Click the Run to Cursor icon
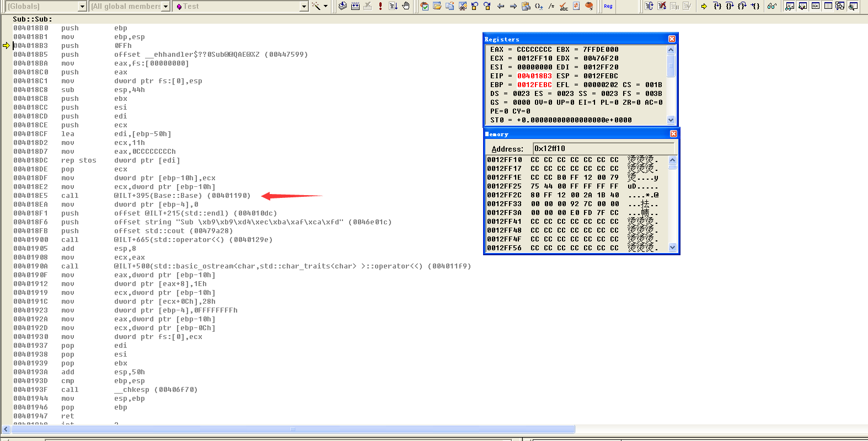This screenshot has height=441, width=868. tap(755, 6)
